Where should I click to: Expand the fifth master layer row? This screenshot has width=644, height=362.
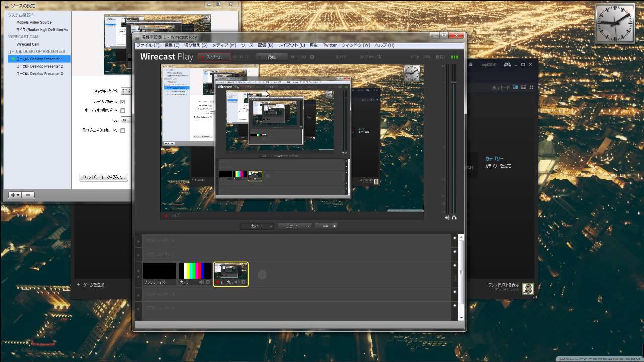(139, 308)
